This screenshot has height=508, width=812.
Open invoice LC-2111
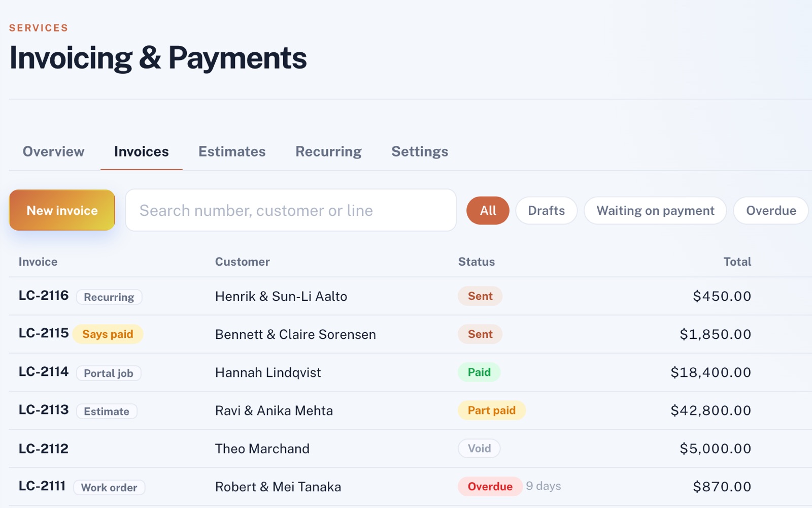42,486
